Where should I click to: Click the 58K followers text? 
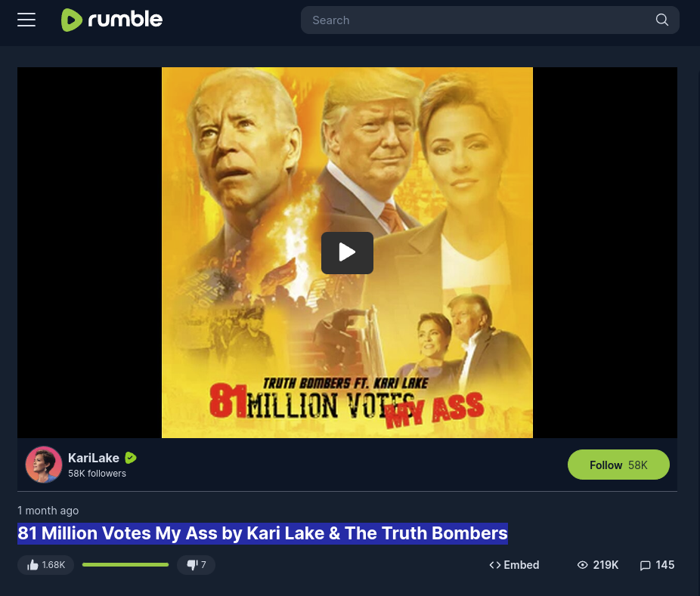pyautogui.click(x=97, y=474)
